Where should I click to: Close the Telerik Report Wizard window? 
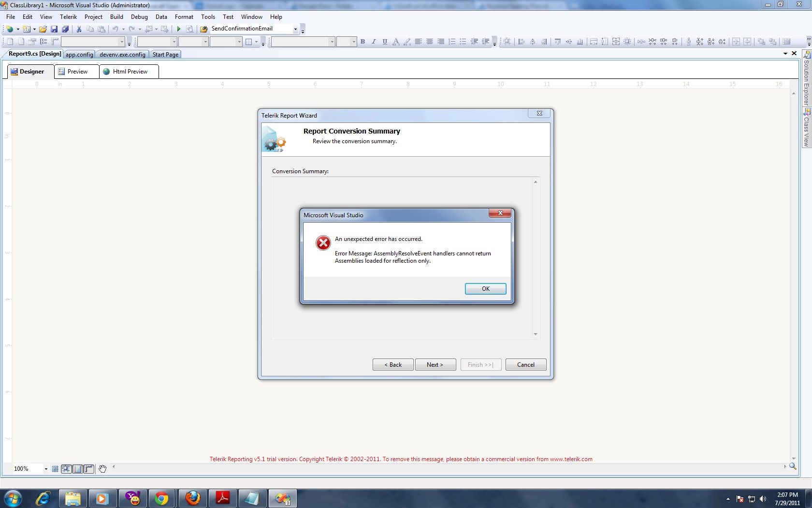point(539,114)
